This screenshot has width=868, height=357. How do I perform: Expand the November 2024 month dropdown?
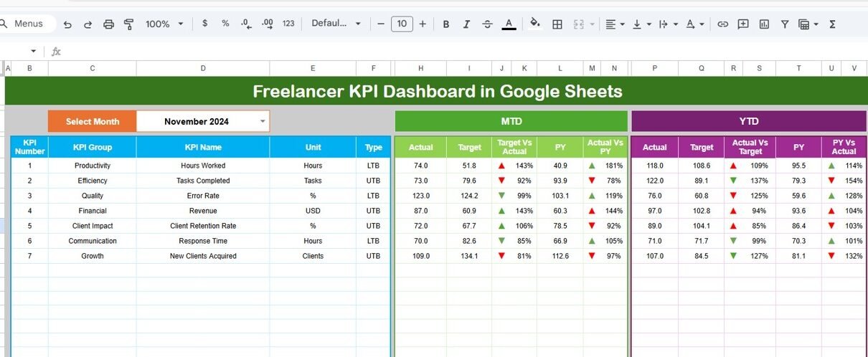(263, 121)
